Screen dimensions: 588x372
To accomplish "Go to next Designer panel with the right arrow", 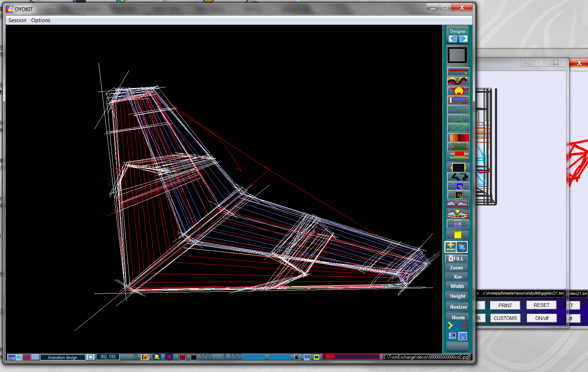I will tap(463, 39).
